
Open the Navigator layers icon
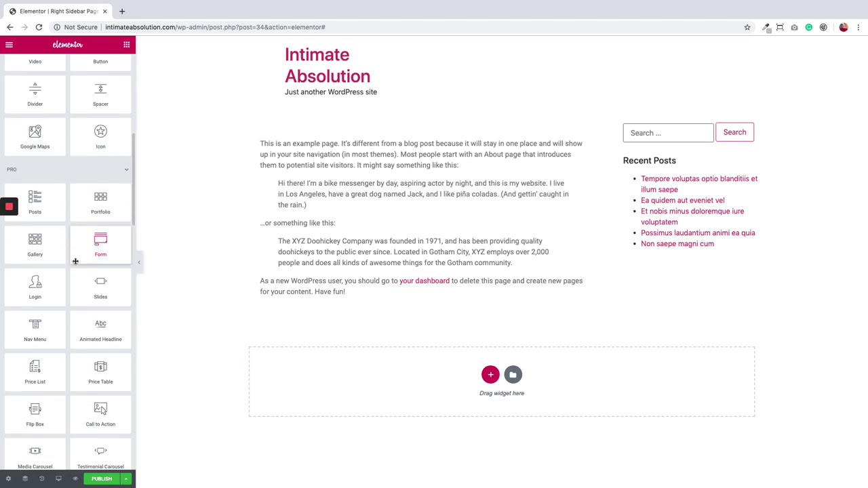(x=25, y=479)
